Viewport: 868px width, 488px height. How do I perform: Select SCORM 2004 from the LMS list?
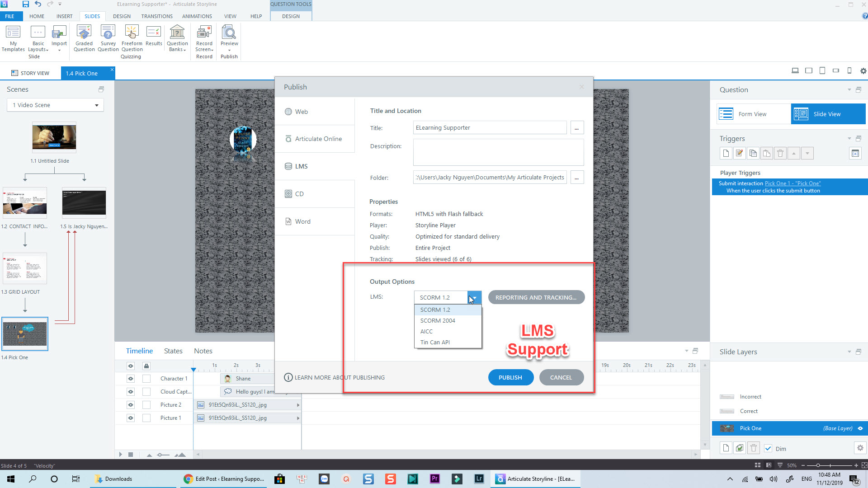(x=437, y=321)
